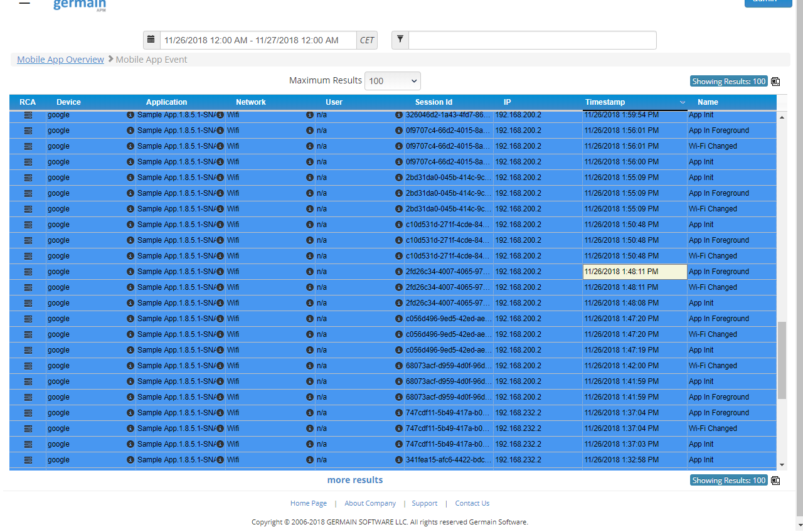Click the CET timezone selector
This screenshot has height=532, width=803.
click(x=366, y=40)
